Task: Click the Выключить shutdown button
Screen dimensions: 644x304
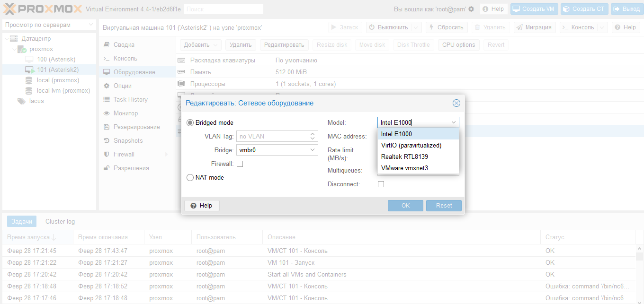Action: point(388,27)
